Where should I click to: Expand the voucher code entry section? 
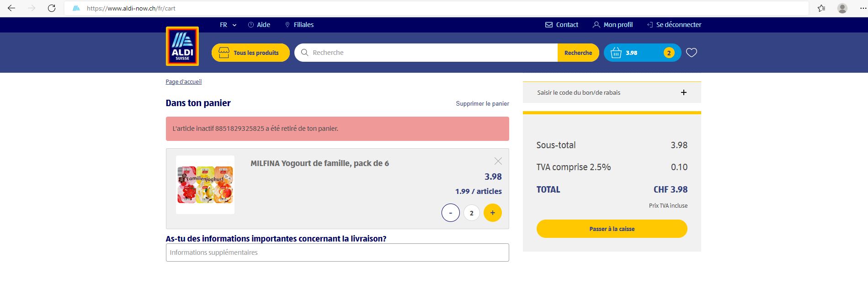click(x=683, y=92)
